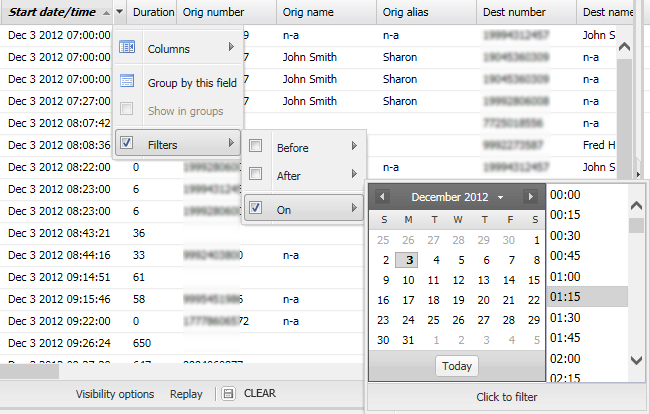Click the save icon beside CLEAR
This screenshot has height=414, width=650.
[229, 394]
